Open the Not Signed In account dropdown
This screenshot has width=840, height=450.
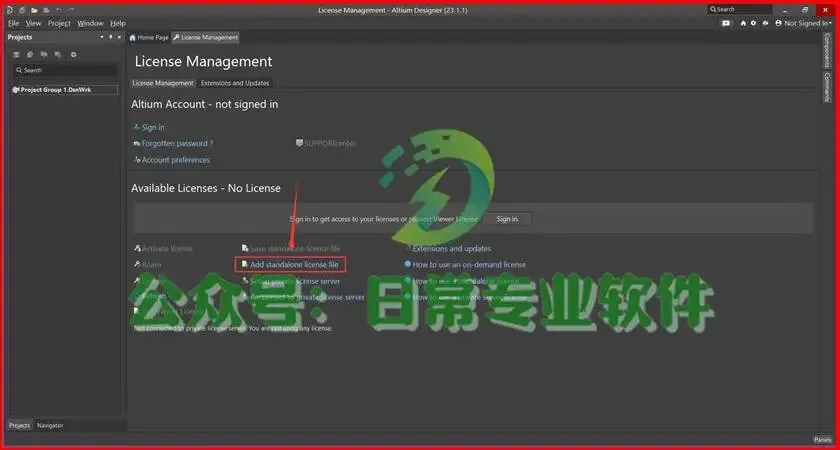[803, 24]
